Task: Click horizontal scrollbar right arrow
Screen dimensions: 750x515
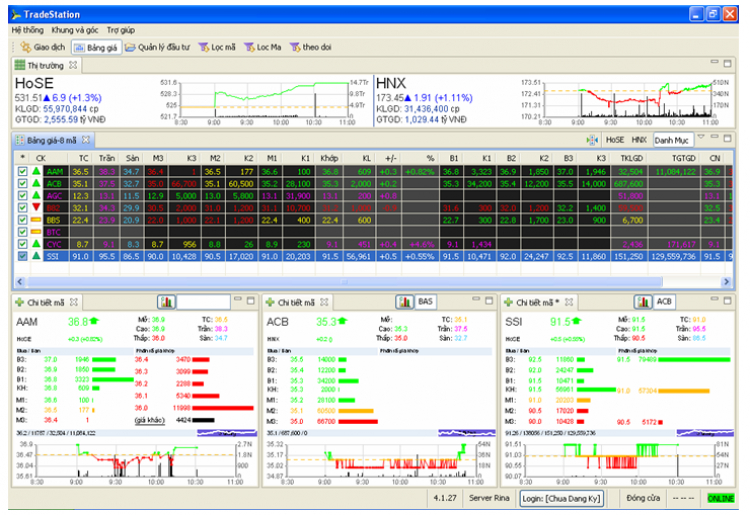Action: click(x=727, y=282)
